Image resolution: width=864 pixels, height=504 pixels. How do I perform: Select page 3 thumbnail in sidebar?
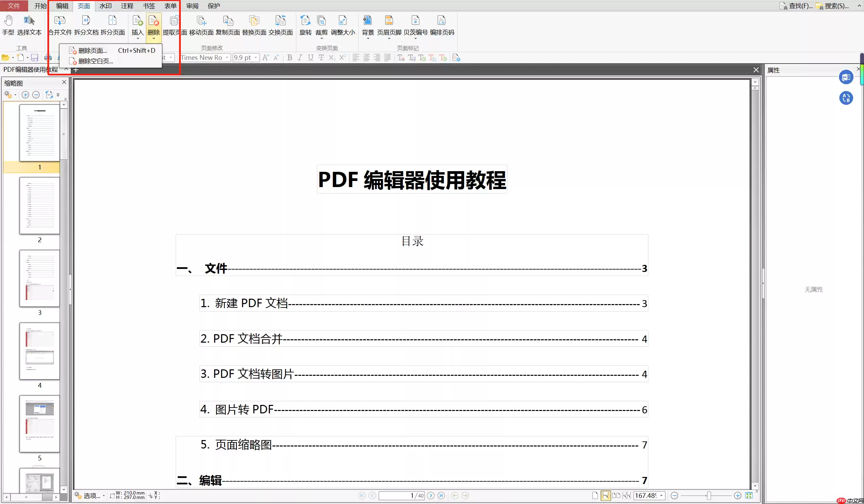pyautogui.click(x=39, y=278)
